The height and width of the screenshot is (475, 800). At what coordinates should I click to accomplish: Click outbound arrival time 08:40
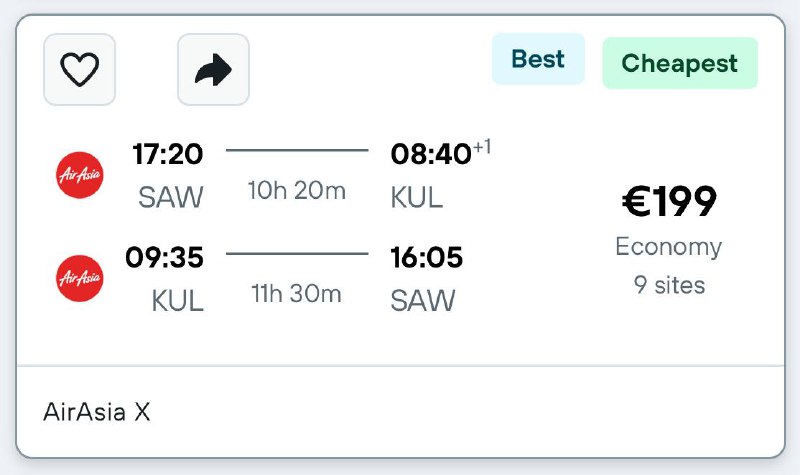coord(430,154)
